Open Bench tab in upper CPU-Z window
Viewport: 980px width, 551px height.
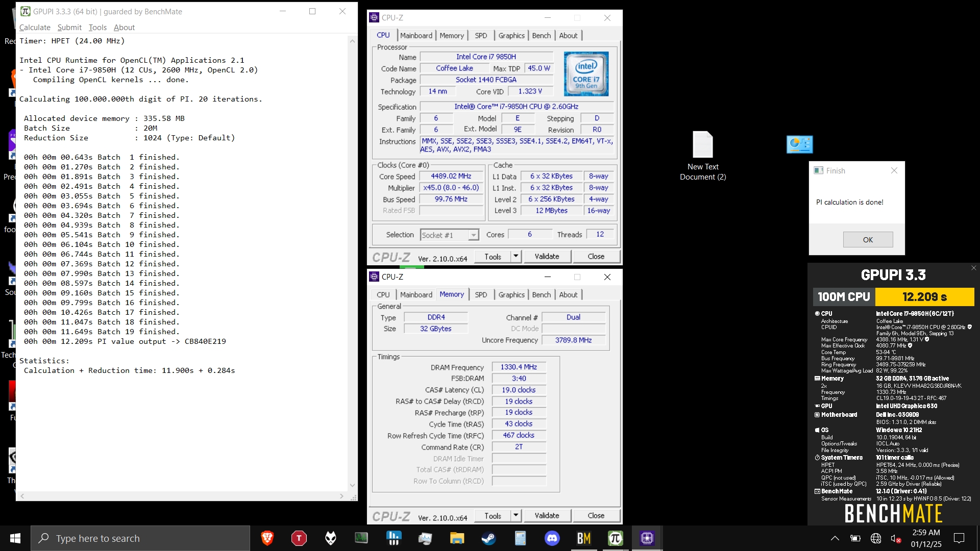542,35
